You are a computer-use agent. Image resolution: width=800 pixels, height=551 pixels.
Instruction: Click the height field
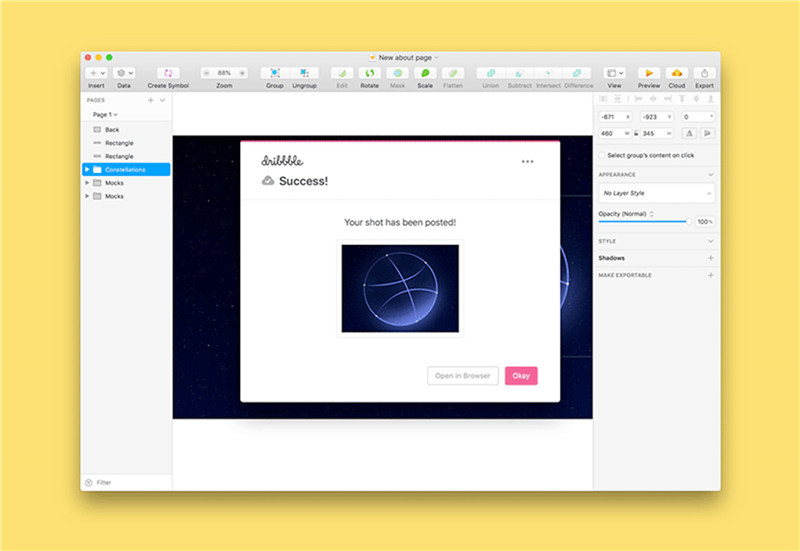pos(657,133)
